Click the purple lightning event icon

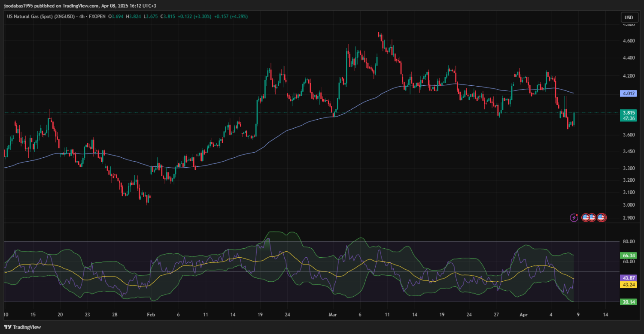[574, 218]
